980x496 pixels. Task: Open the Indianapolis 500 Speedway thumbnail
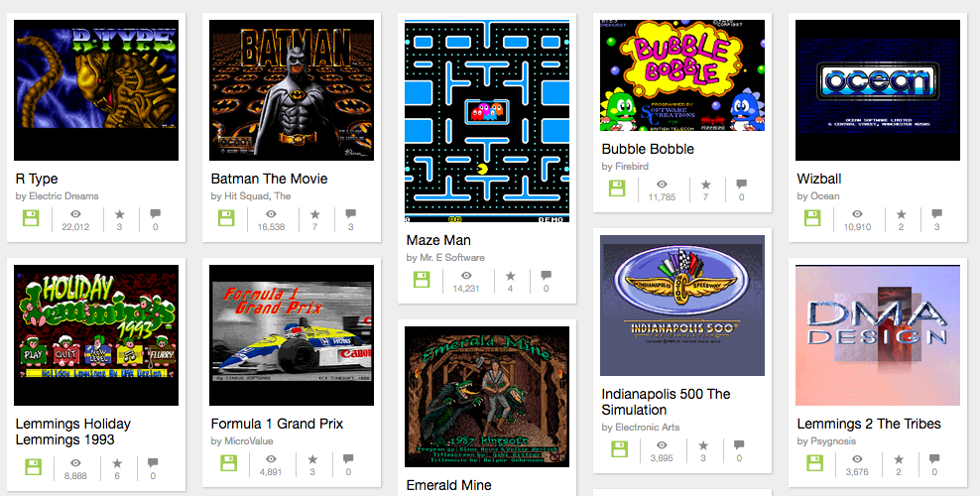(681, 306)
